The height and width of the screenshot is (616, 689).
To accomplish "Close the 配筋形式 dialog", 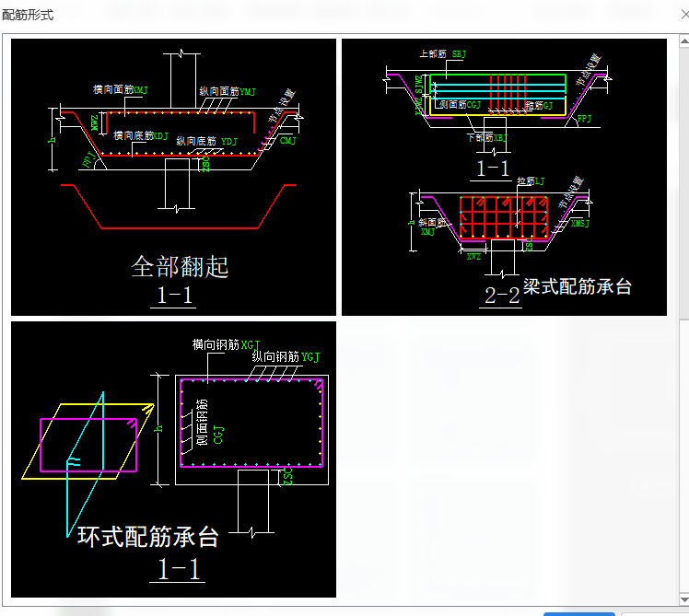I will pos(684,15).
